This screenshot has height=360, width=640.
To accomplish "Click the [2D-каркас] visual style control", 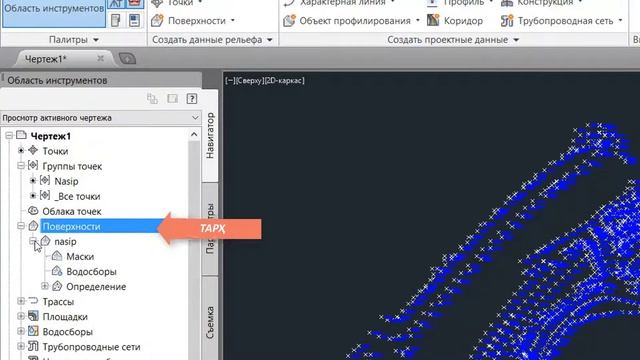I will 284,80.
